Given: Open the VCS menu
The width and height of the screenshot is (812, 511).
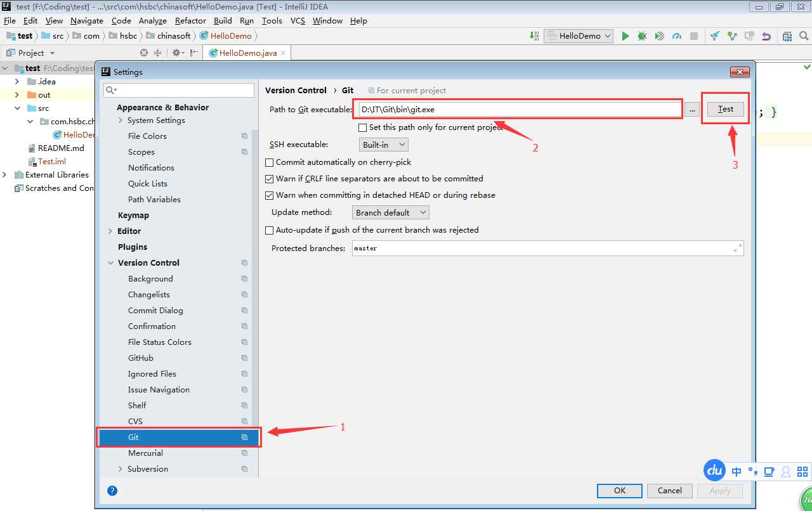Looking at the screenshot, I should click(x=298, y=21).
